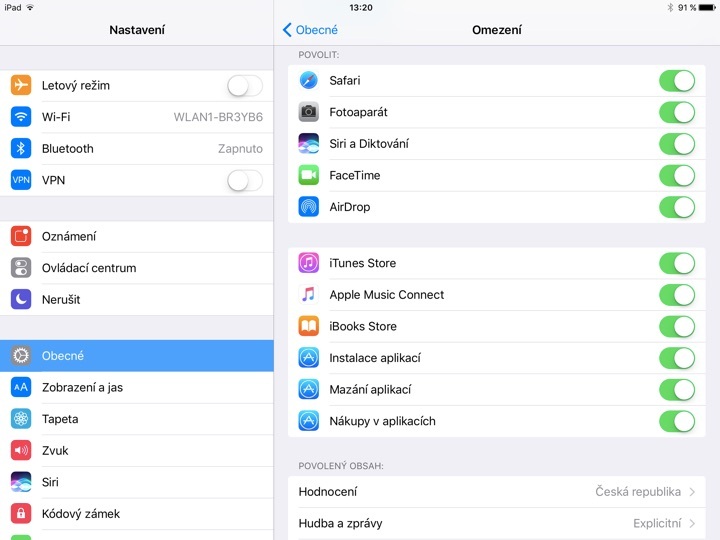Select Kódový zámek label
Viewport: 720px width, 540px height.
pos(81,514)
